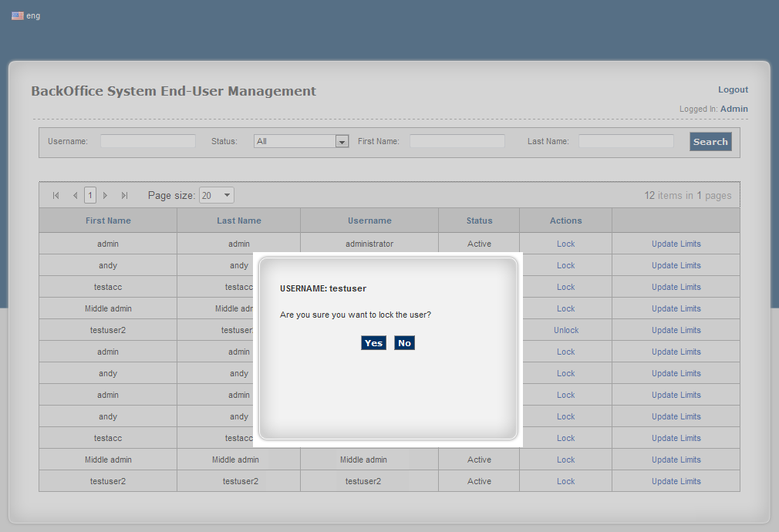This screenshot has height=532, width=779.
Task: Sort by Status column header
Action: tap(479, 221)
